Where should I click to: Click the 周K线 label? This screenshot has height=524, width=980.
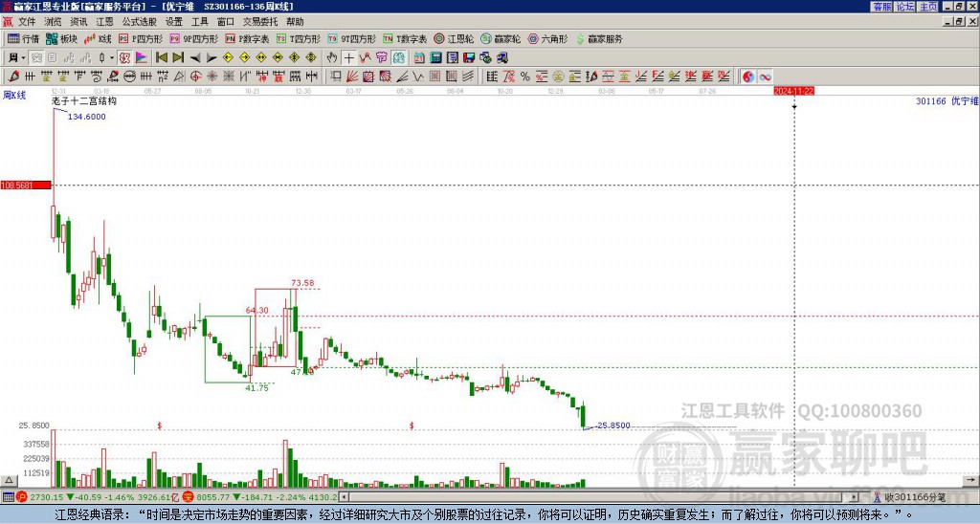14,96
